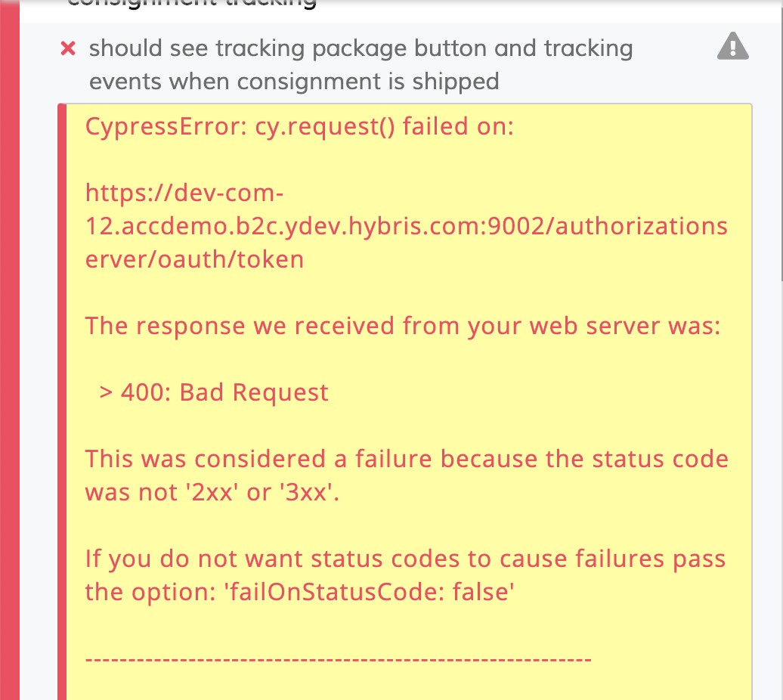
Task: Click the dashed separator line in the error
Action: (x=338, y=658)
